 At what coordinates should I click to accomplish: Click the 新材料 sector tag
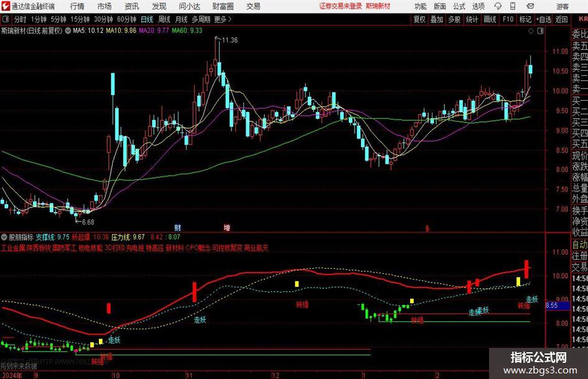pos(175,248)
